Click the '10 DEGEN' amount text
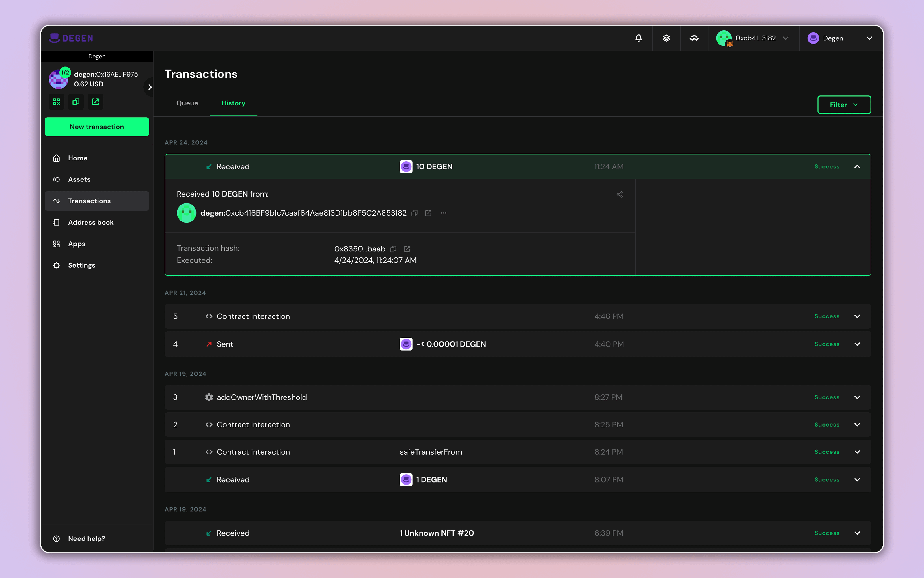Viewport: 924px width, 578px height. (x=434, y=167)
